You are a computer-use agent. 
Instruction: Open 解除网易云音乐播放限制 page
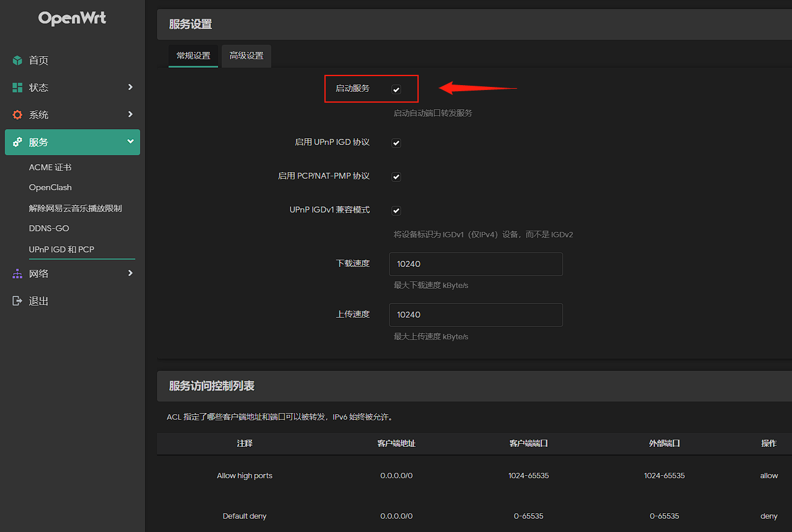click(76, 208)
